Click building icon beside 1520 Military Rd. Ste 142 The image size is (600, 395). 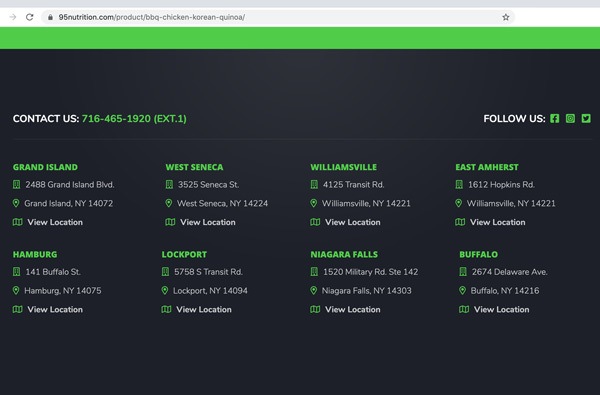pyautogui.click(x=314, y=272)
